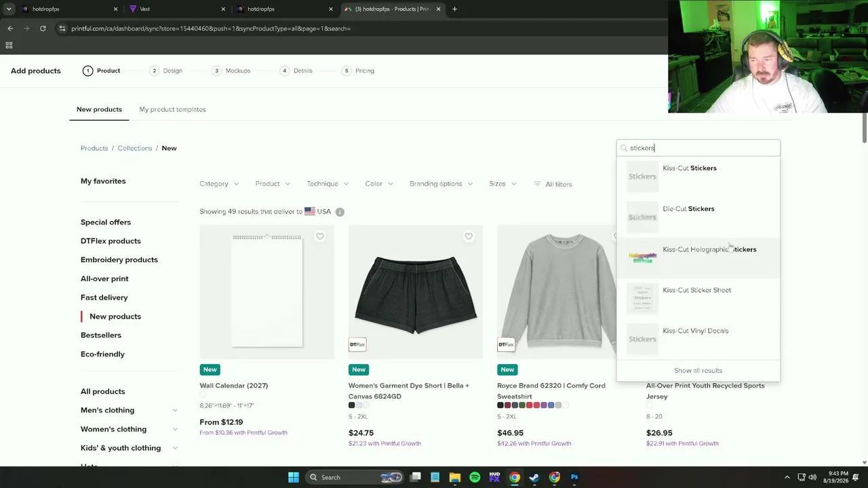
Task: Select Kiss-Cut Stickers suggestion
Action: point(698,176)
